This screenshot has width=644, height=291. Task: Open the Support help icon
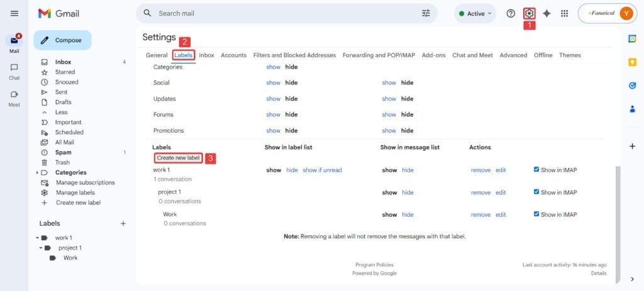pos(511,13)
